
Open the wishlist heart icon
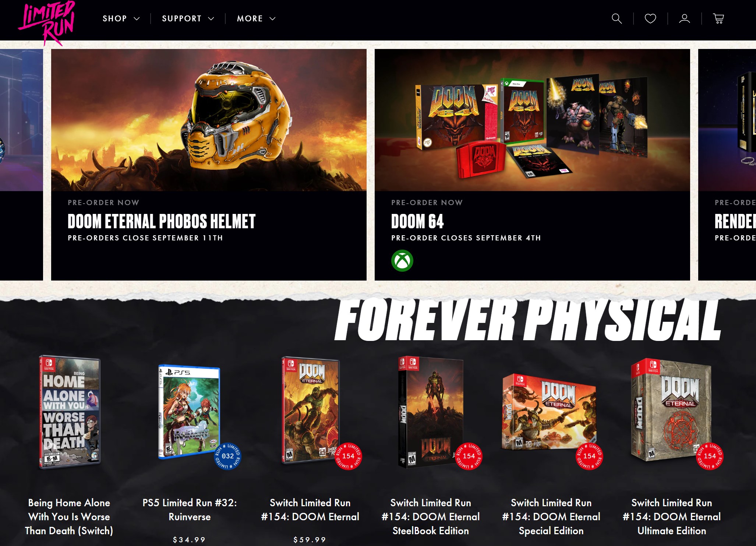point(650,18)
